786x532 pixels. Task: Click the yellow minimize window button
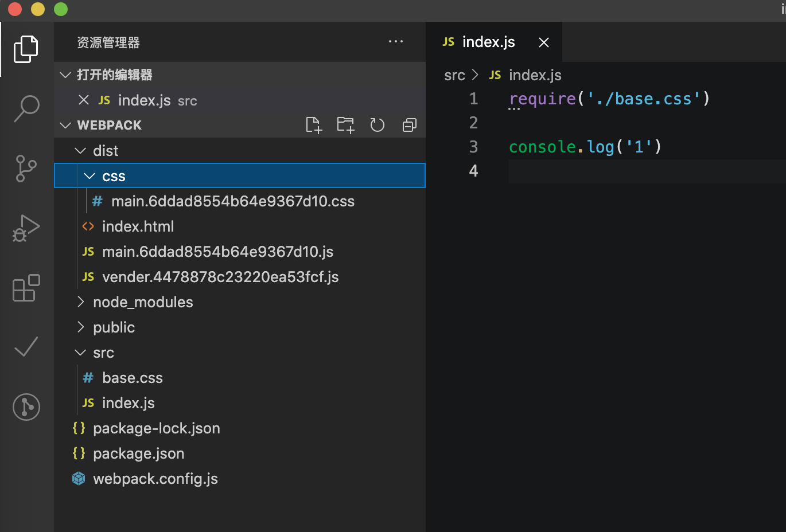[38, 9]
